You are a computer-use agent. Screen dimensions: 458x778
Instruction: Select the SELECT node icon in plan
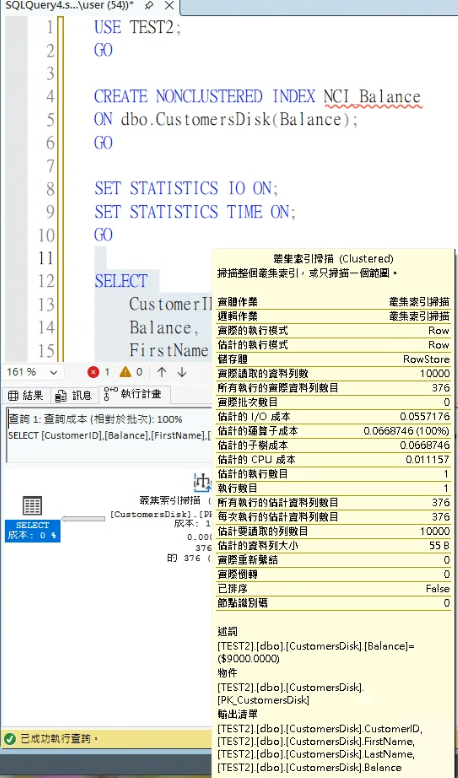[x=32, y=506]
